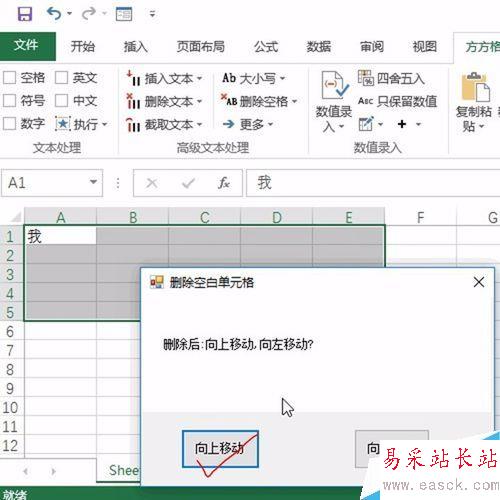Select column F header
Screen dimensions: 500x500
[x=421, y=217]
